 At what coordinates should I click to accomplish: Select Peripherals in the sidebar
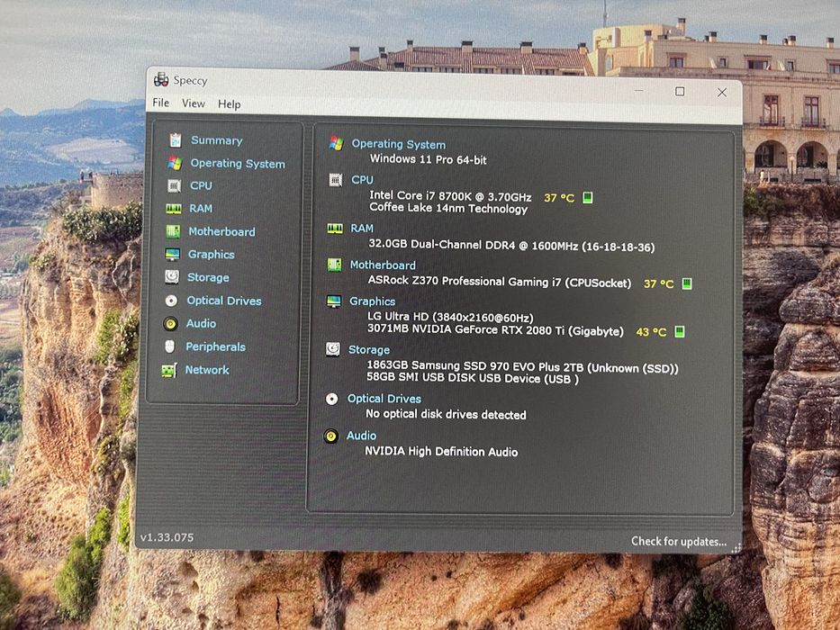coord(215,346)
